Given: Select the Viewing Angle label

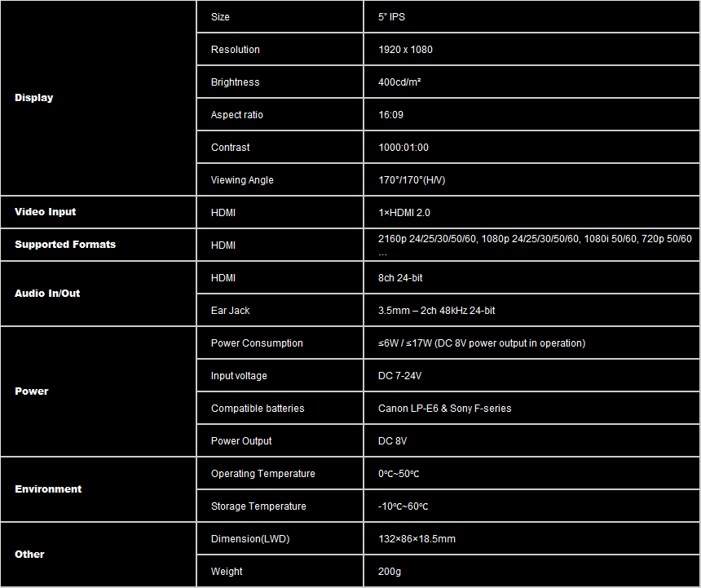Looking at the screenshot, I should tap(242, 180).
